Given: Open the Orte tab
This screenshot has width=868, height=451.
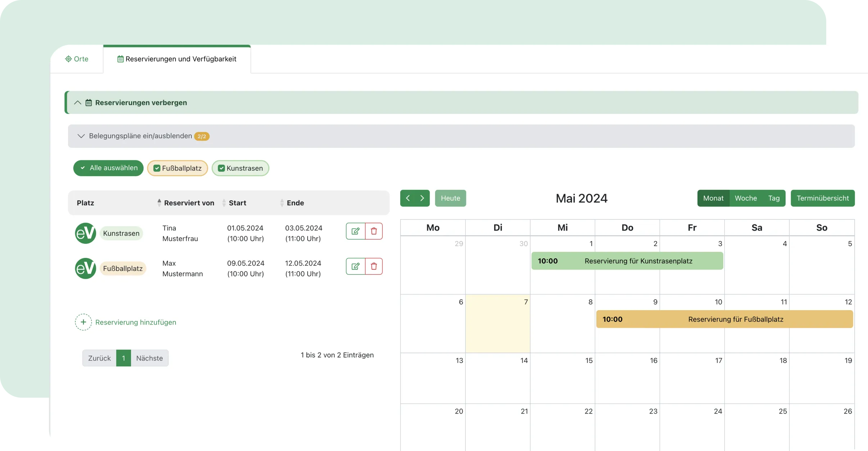Looking at the screenshot, I should point(77,59).
